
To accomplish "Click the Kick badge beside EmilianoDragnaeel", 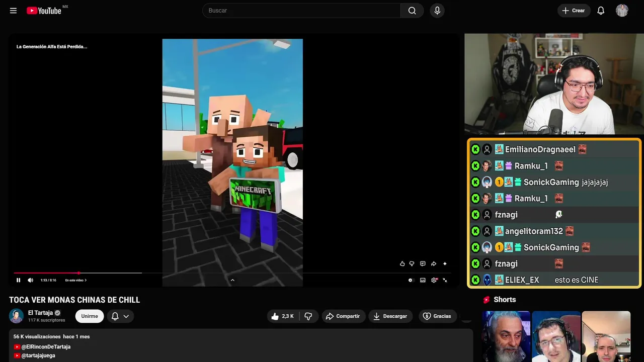I will point(475,149).
